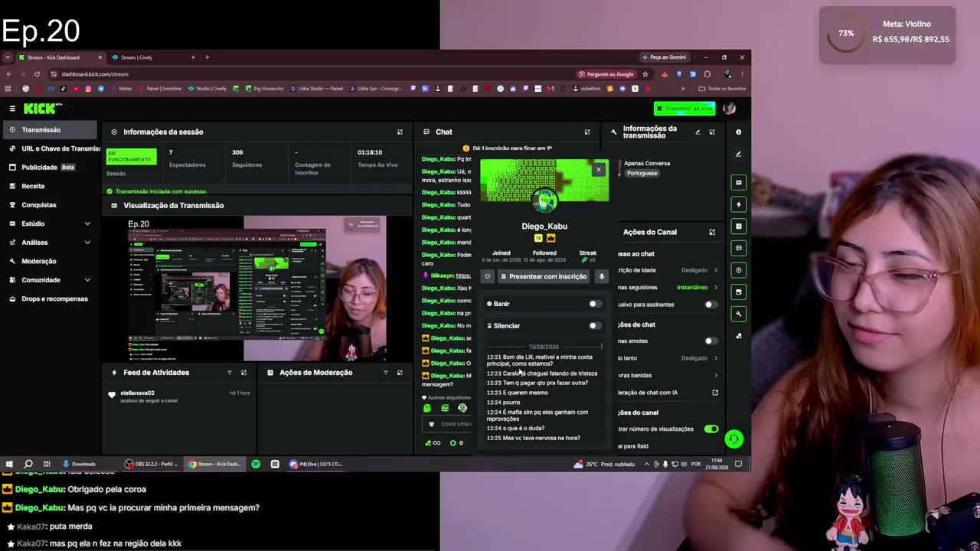Pop out the Ações do Canal panel
This screenshot has width=980, height=551.
click(x=712, y=232)
